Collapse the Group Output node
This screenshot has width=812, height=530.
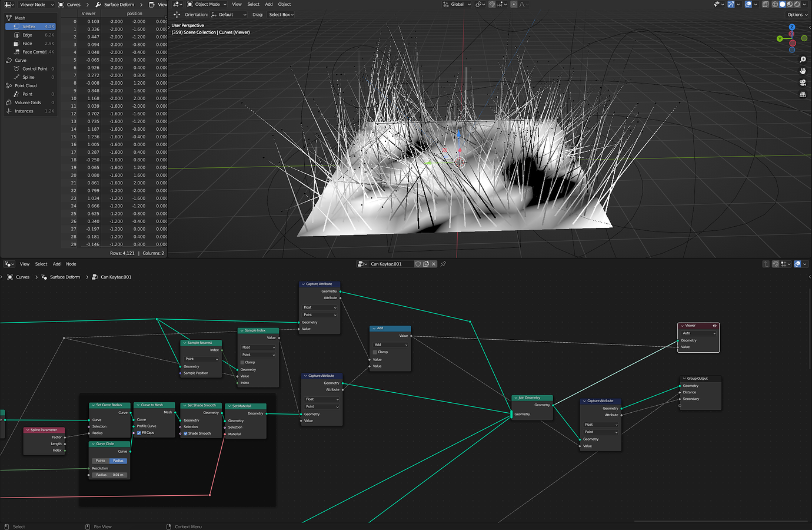(684, 379)
